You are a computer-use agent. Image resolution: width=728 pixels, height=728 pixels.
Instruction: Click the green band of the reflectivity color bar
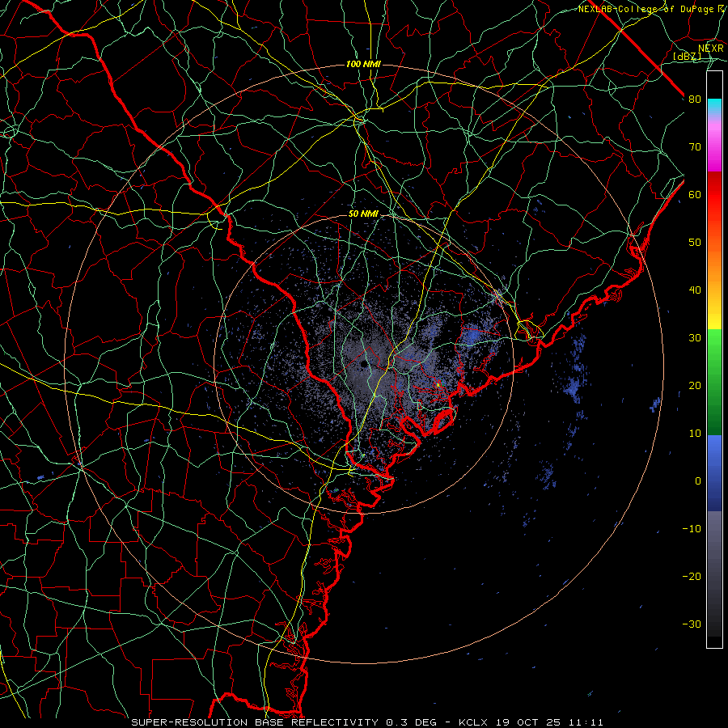714,382
